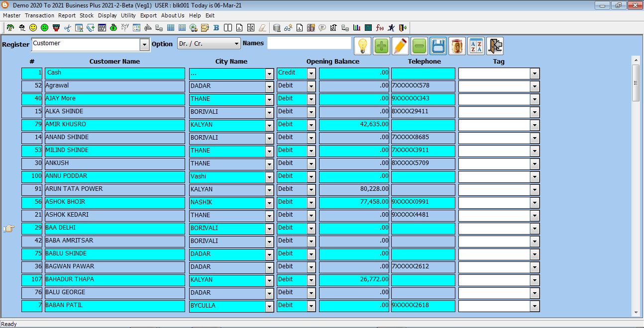This screenshot has width=644, height=328.
Task: Expand the Option dropdown showing Dr. / Cr.
Action: click(x=236, y=44)
